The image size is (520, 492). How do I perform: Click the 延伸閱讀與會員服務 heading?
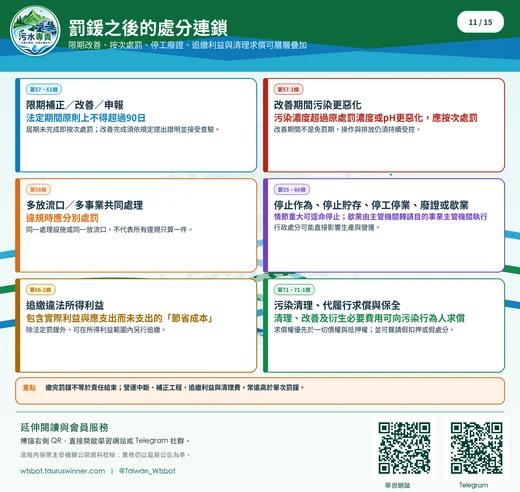tap(64, 427)
